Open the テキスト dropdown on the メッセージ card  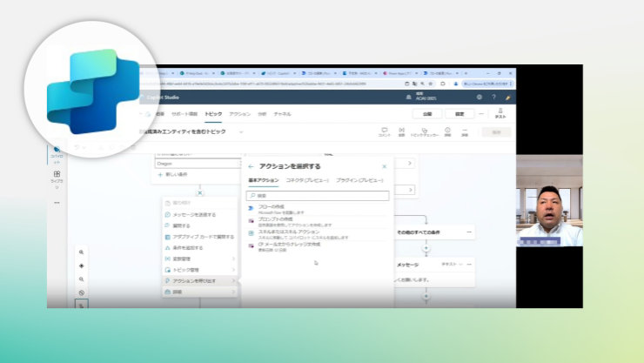[452, 264]
